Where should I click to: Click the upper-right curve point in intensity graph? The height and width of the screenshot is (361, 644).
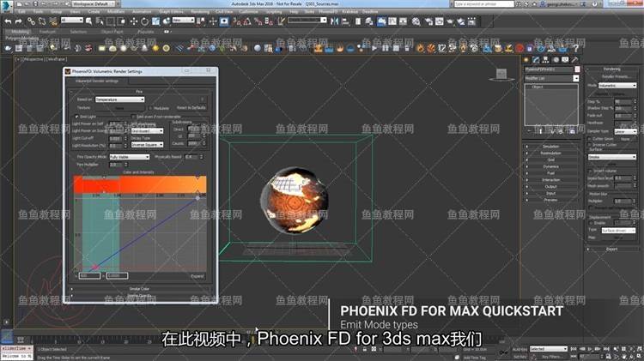pyautogui.click(x=197, y=198)
